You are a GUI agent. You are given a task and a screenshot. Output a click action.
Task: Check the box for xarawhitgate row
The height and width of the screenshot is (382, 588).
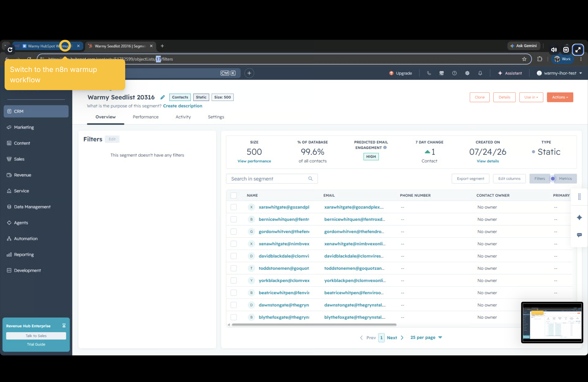[233, 207]
